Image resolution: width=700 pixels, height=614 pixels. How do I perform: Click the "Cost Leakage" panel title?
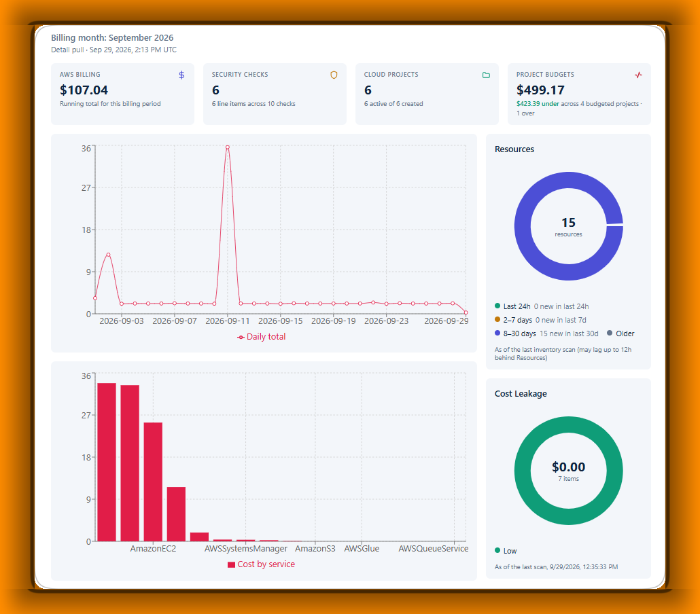click(x=521, y=393)
